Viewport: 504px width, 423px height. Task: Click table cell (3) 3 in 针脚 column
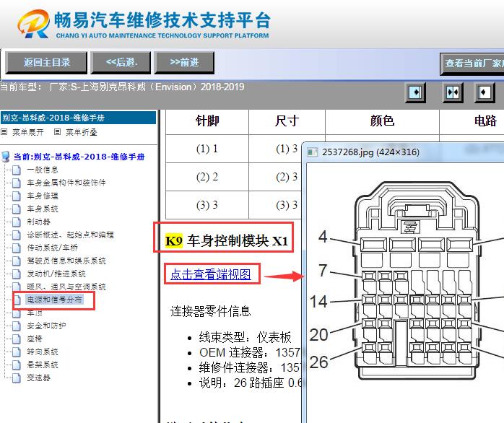point(207,205)
